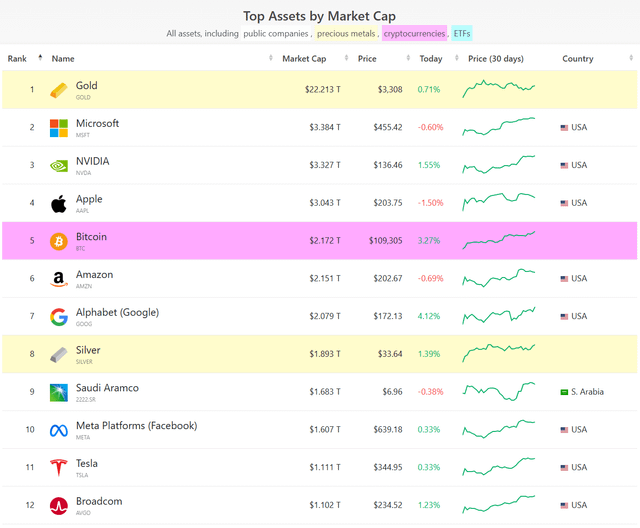Click Saudi Aramco 30-day price sparkline
The image size is (640, 528).
pos(498,391)
